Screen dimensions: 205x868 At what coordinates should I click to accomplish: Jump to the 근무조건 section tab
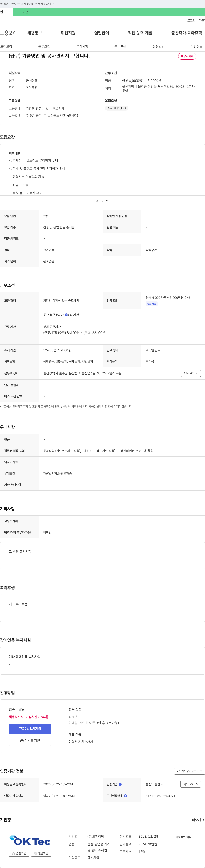point(44,47)
